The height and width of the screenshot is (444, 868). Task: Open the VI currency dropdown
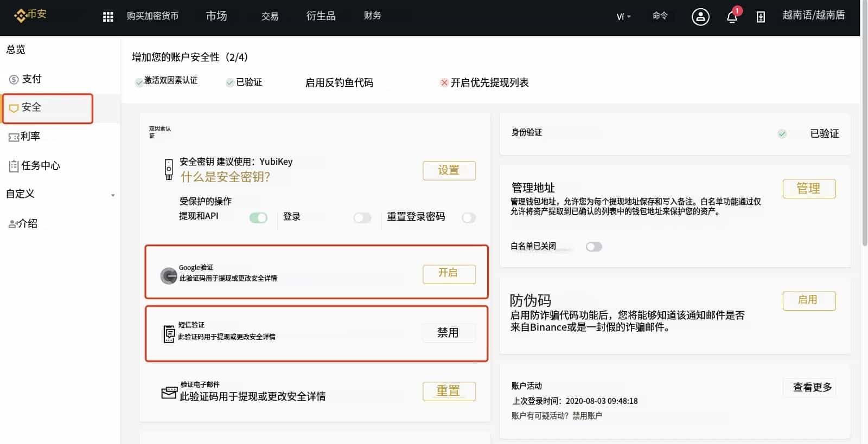(x=623, y=17)
